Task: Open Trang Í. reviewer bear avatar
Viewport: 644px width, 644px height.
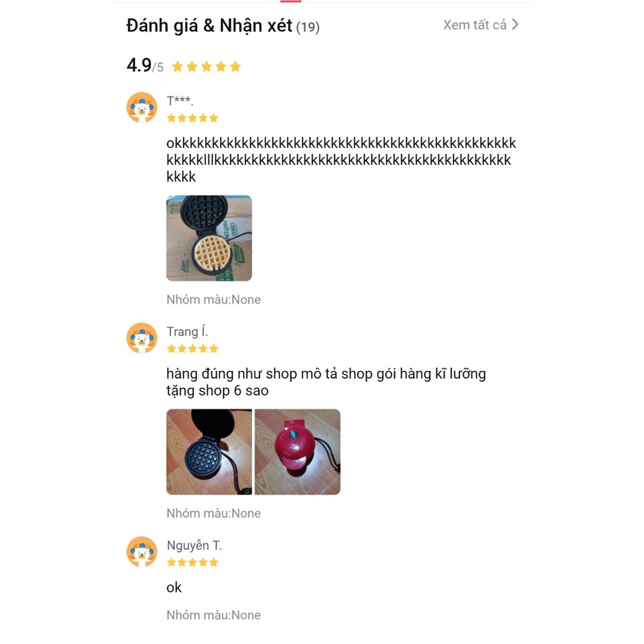Action: (x=142, y=338)
